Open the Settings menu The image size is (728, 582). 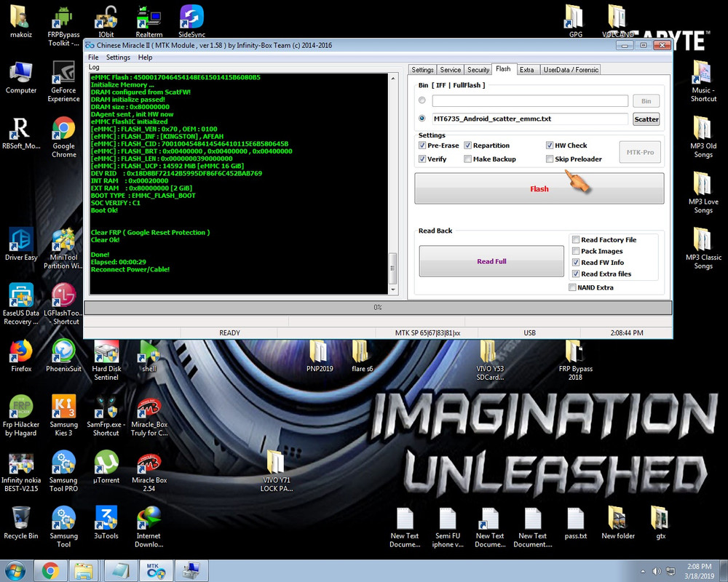tap(118, 57)
